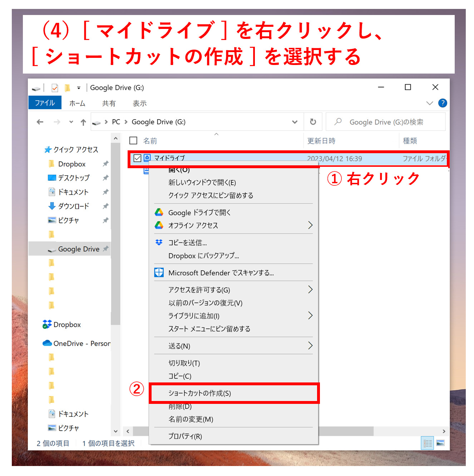The width and height of the screenshot is (474, 476).
Task: Open 送る(N) submenu
Action: coord(233,346)
